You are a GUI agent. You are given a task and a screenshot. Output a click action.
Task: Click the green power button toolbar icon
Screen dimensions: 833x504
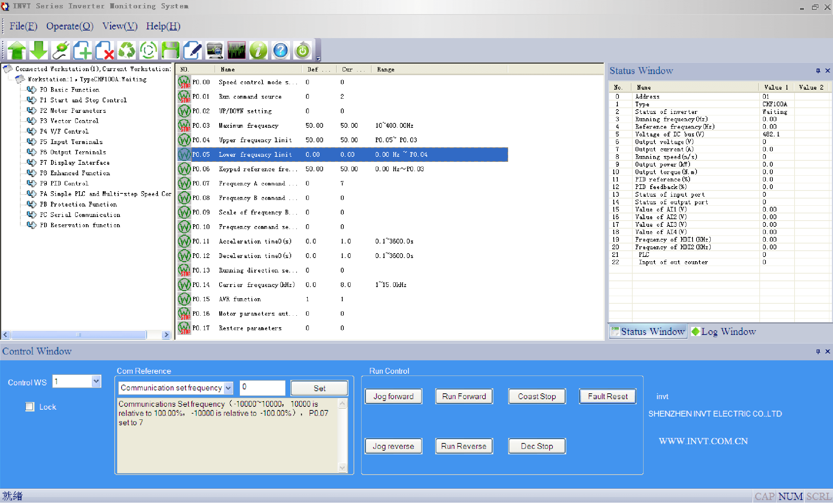(302, 50)
